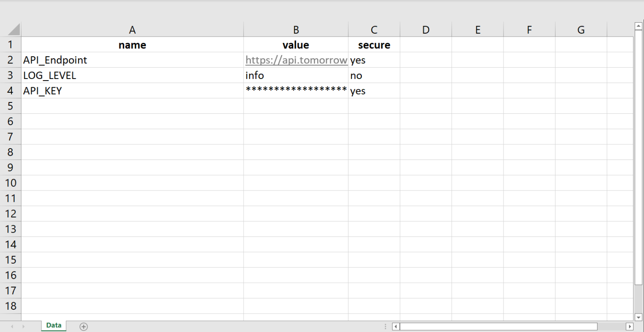This screenshot has height=332, width=644.
Task: Click the horizontal scrollbar thumb
Action: pos(499,327)
